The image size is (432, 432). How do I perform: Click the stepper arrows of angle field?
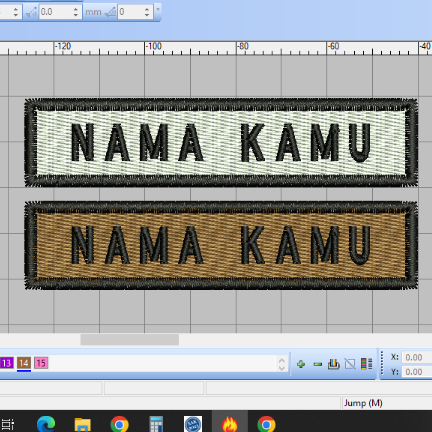pyautogui.click(x=147, y=12)
